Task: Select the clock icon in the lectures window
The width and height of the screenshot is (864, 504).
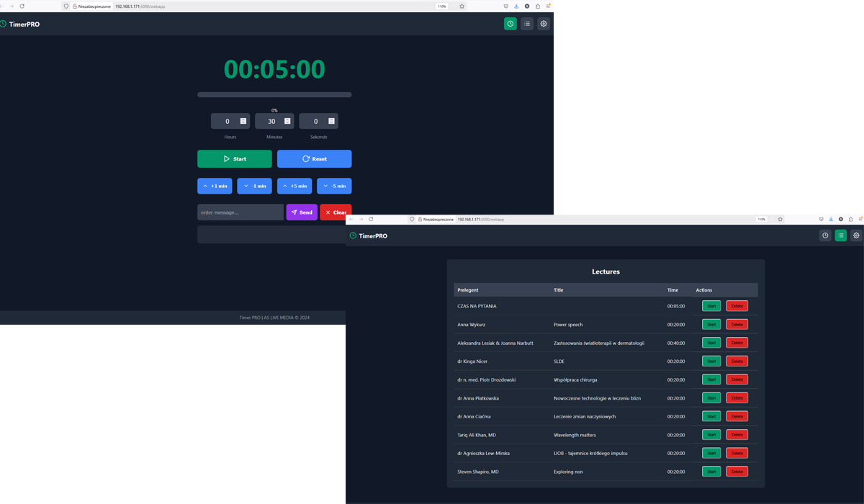Action: pos(825,235)
